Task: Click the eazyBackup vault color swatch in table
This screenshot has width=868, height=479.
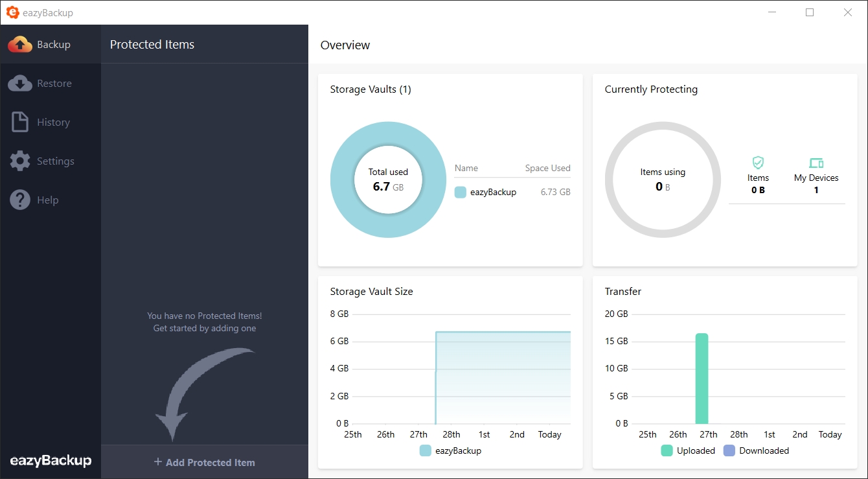Action: (x=461, y=192)
